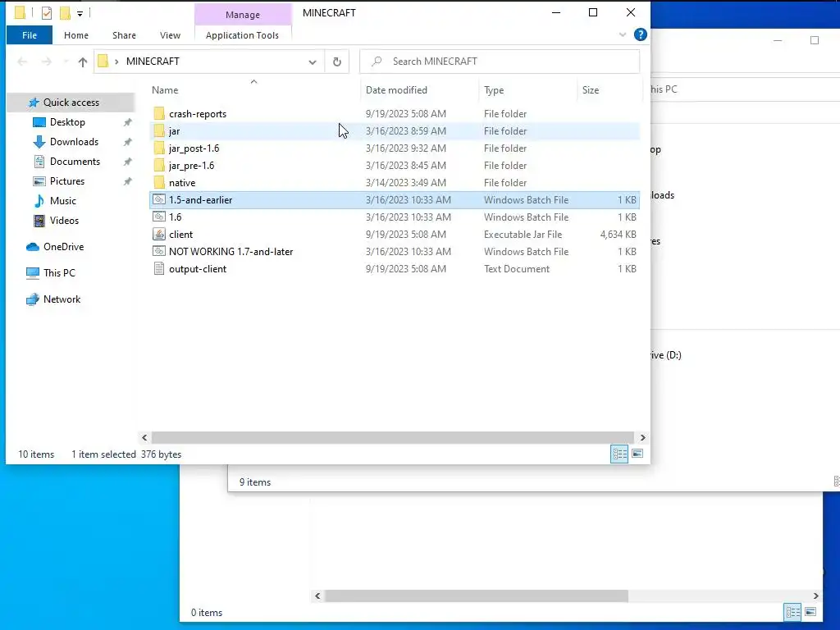The width and height of the screenshot is (840, 630).
Task: Select the NOT WORKING 1.7-and-later batch icon
Action: pos(159,251)
